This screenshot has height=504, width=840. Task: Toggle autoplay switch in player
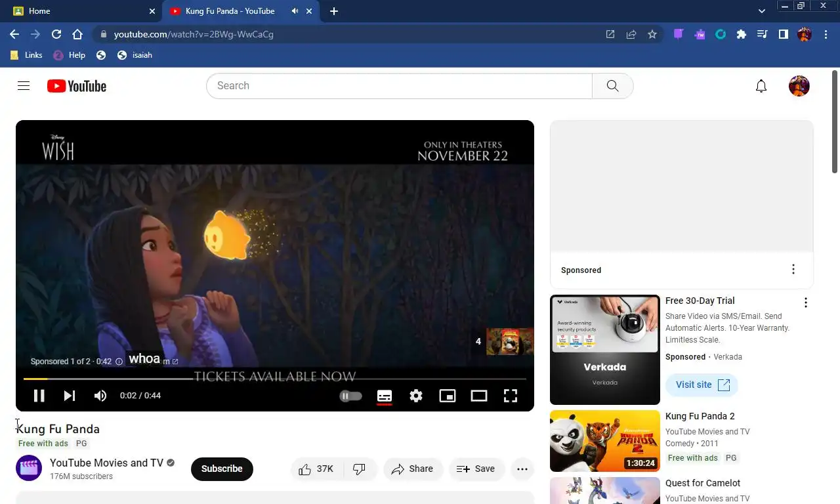click(x=350, y=396)
